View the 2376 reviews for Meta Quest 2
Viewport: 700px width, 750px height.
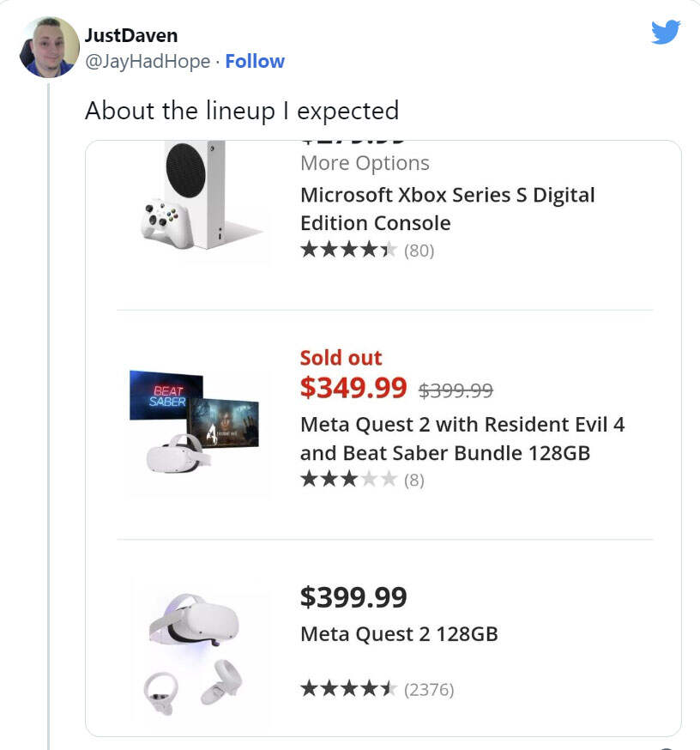pos(429,688)
